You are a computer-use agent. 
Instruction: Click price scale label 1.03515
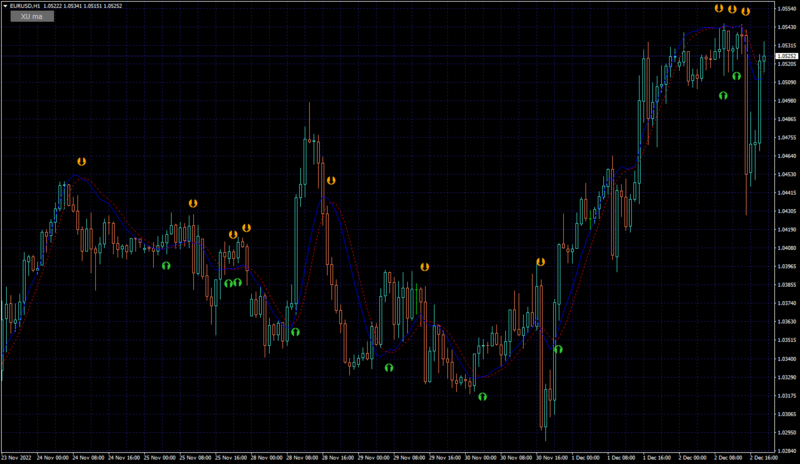click(787, 340)
